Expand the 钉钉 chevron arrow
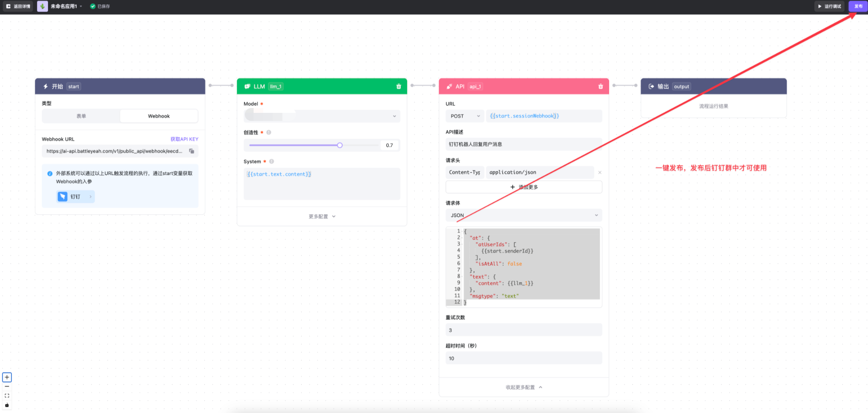This screenshot has height=413, width=868. click(x=90, y=196)
